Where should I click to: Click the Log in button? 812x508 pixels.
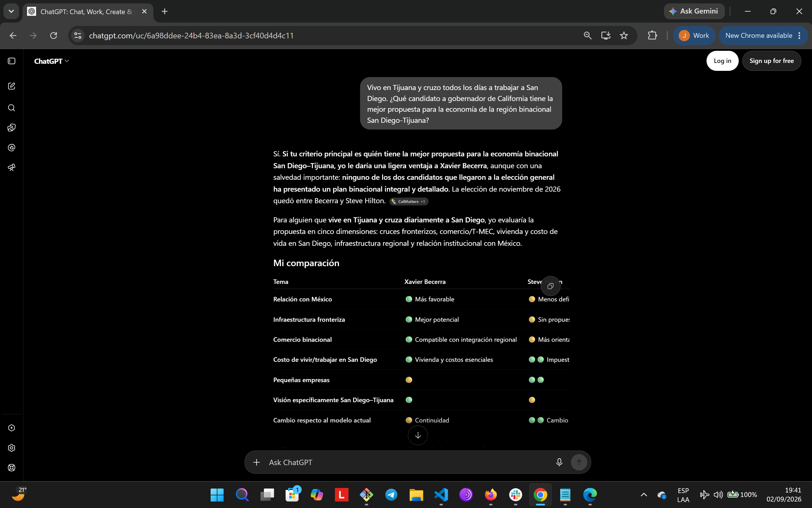(722, 61)
